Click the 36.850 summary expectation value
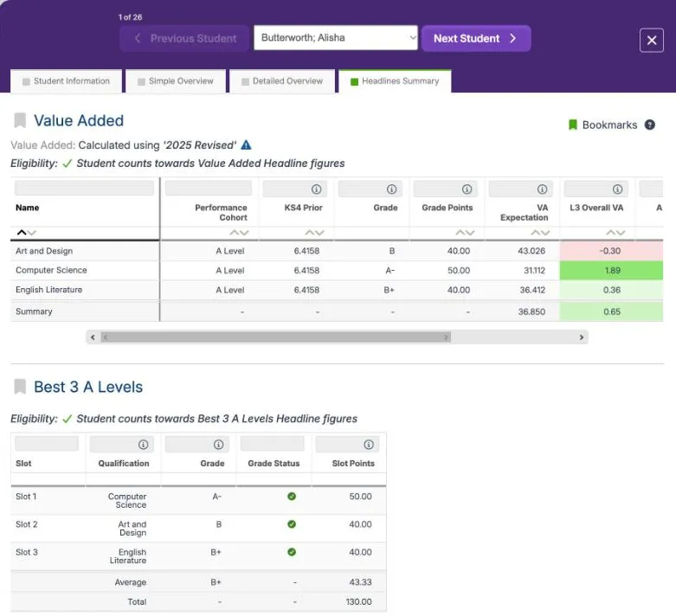This screenshot has width=676, height=616. [531, 311]
